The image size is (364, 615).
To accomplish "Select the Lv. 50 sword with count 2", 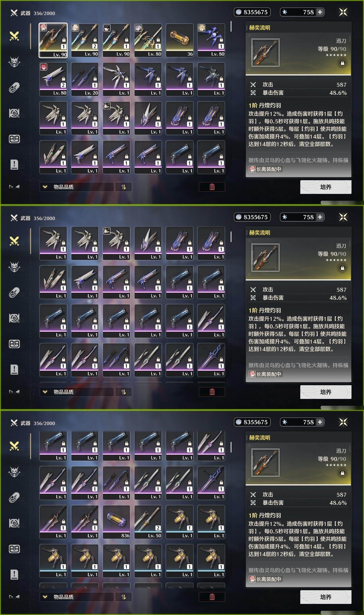I will pos(148,522).
